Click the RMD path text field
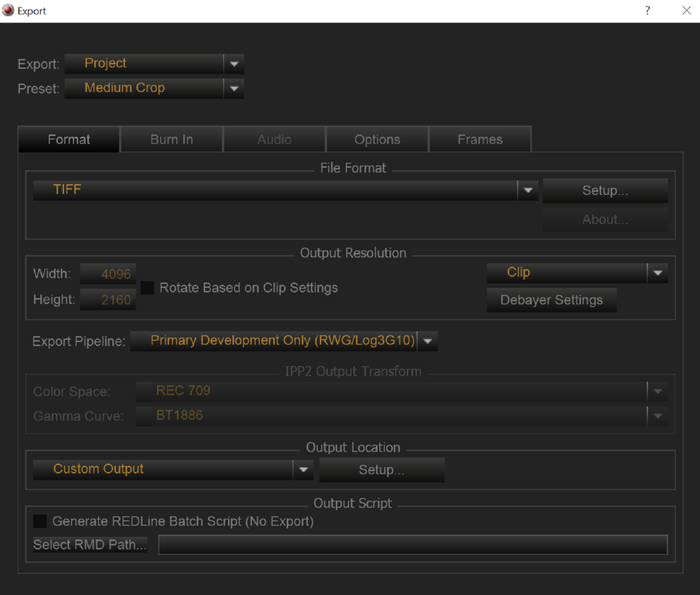 coord(413,544)
